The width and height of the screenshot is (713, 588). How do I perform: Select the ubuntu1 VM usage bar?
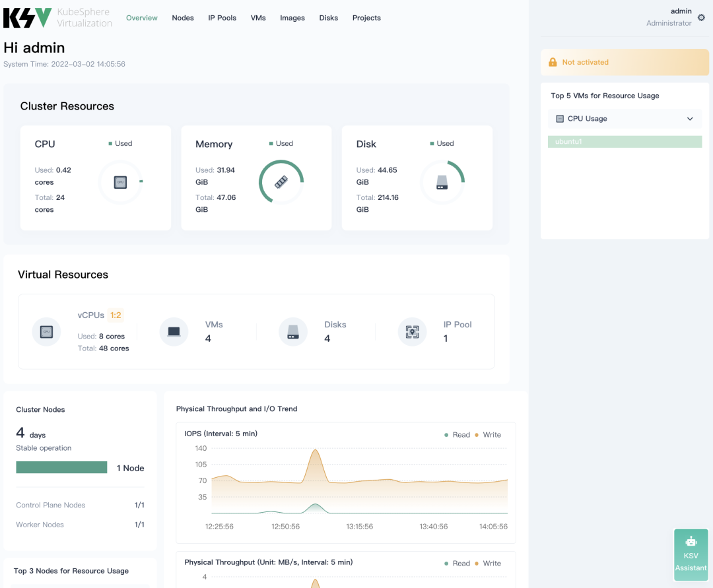tap(625, 142)
